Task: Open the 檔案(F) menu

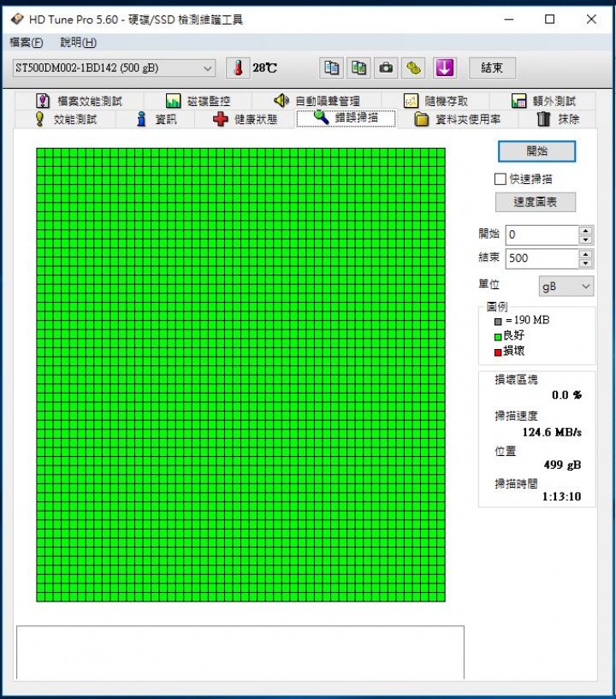Action: pyautogui.click(x=27, y=42)
